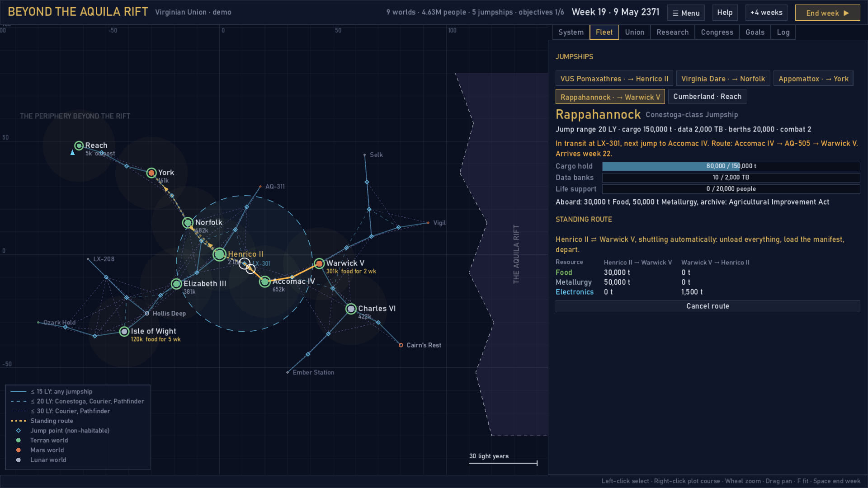The height and width of the screenshot is (488, 868).
Task: Switch to the Union tab
Action: coord(634,32)
